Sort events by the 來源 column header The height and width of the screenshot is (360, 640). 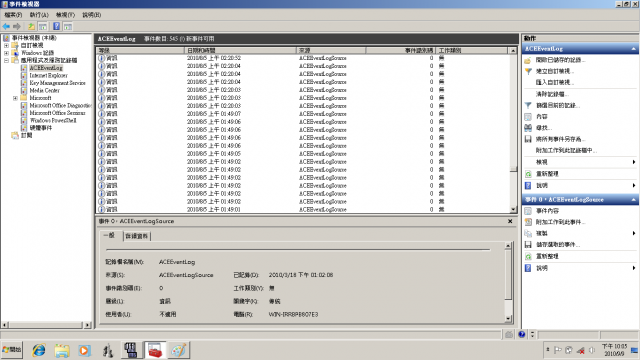point(331,50)
